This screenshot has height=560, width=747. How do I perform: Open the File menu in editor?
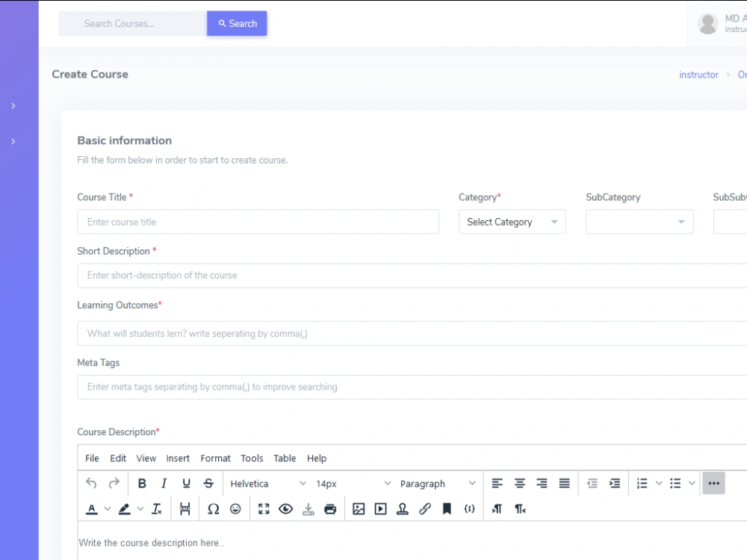(x=92, y=458)
